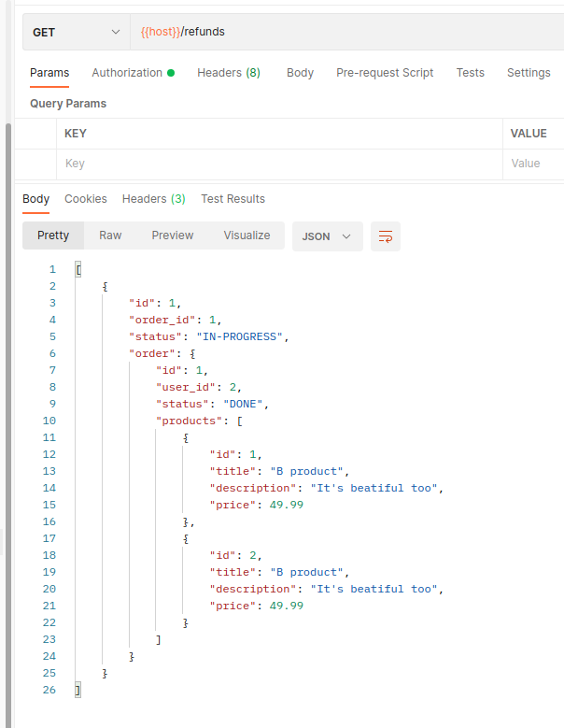Click the price 49.99 on line 15

point(286,506)
